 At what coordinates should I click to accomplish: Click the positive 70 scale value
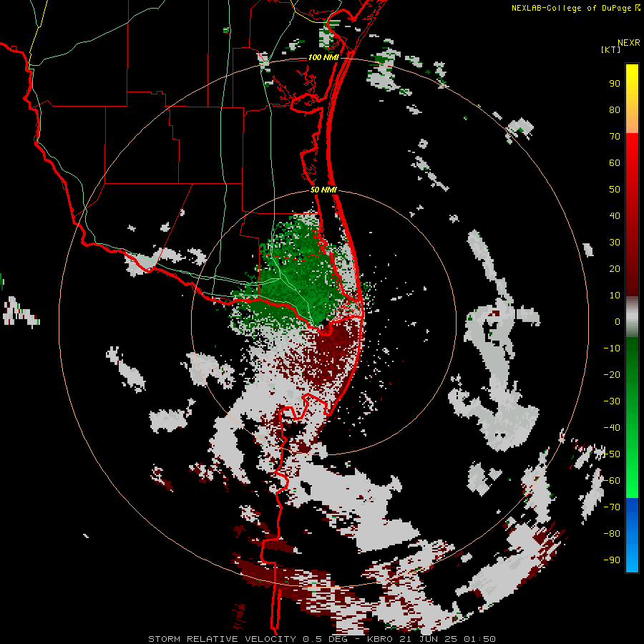coord(615,137)
